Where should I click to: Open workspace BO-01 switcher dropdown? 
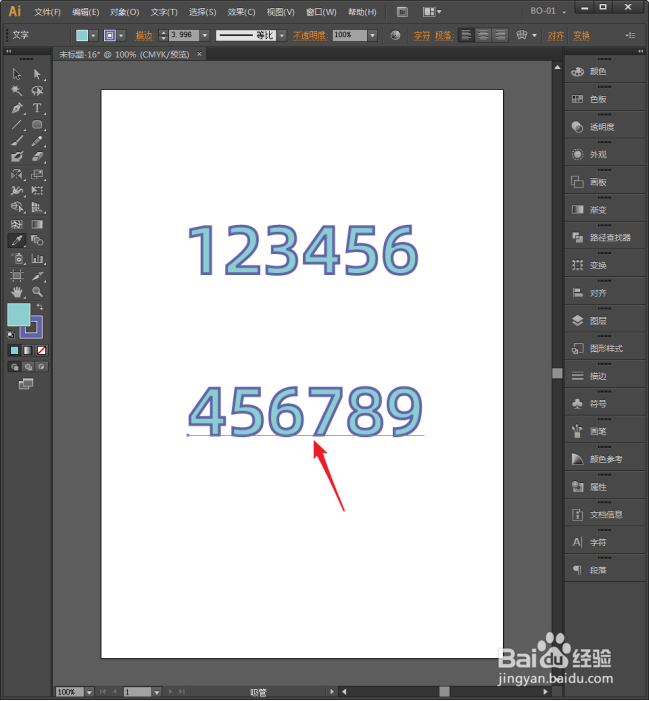(x=548, y=11)
